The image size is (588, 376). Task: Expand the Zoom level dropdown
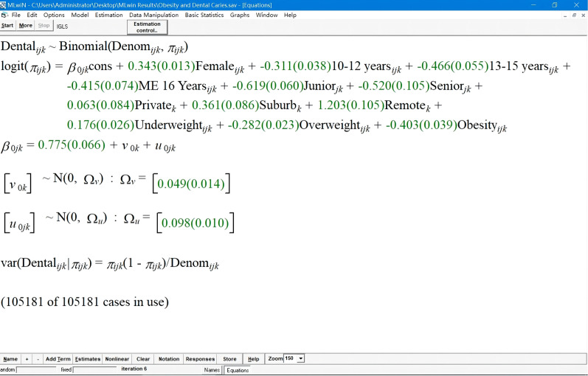tap(300, 358)
